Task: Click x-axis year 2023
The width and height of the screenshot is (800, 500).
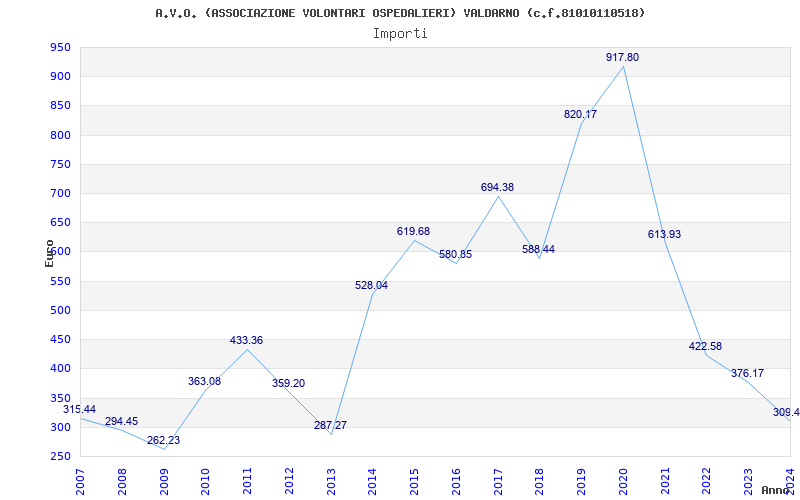Action: click(x=748, y=481)
